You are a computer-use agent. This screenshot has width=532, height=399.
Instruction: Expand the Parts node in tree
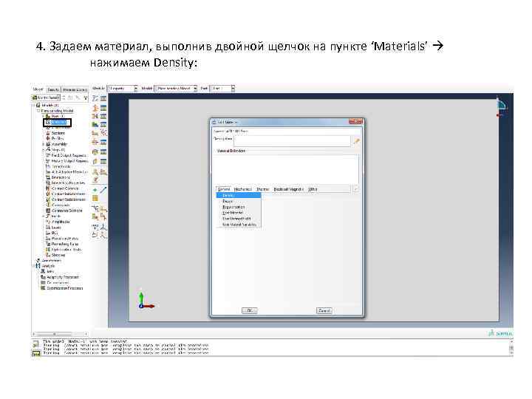(44, 117)
